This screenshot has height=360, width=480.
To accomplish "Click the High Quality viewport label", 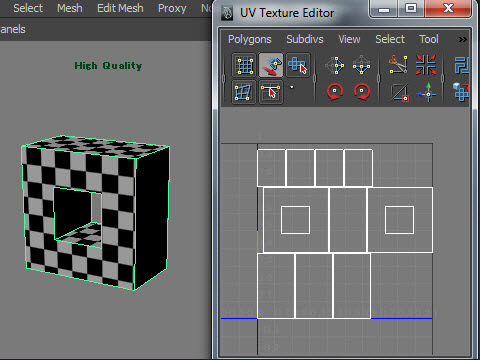I will coord(108,66).
